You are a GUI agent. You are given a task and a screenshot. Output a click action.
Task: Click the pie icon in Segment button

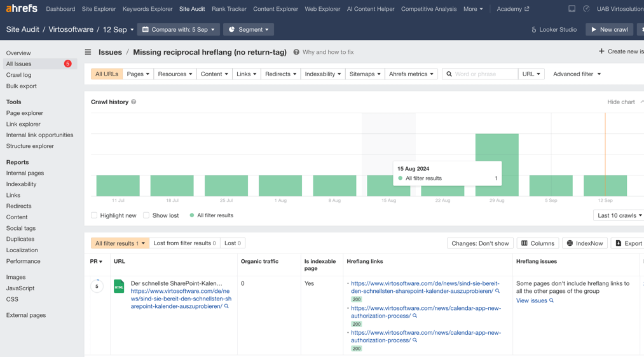tap(231, 30)
